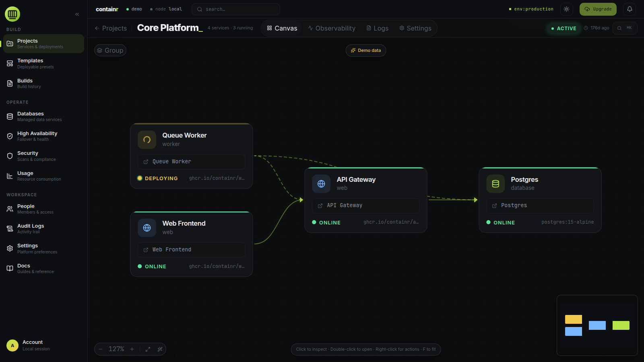Open Projects in the sidebar
This screenshot has height=362, width=644.
coord(43,43)
